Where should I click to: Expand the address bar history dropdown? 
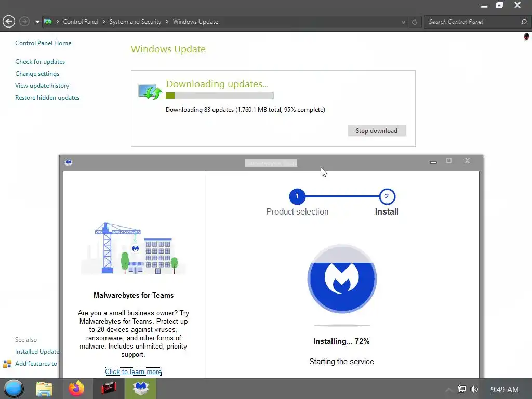click(403, 22)
